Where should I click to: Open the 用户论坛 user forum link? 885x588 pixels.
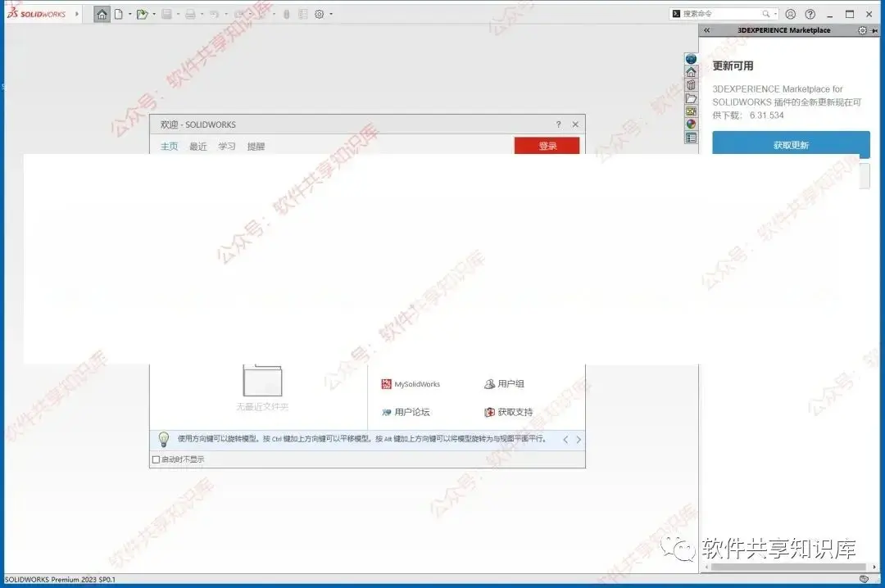click(x=406, y=412)
